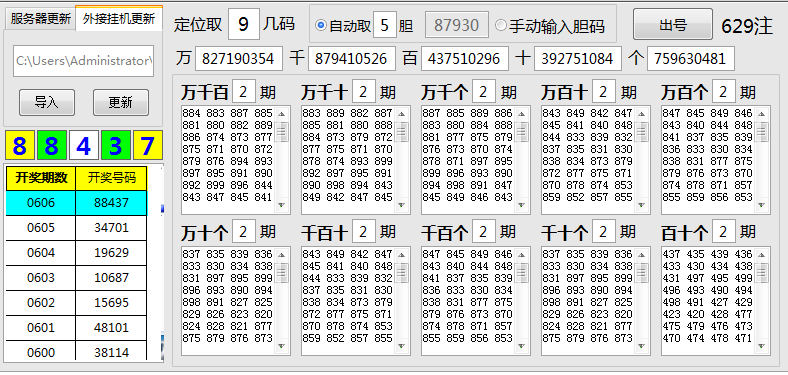Click the 导入 button
The image size is (788, 375).
click(x=47, y=103)
